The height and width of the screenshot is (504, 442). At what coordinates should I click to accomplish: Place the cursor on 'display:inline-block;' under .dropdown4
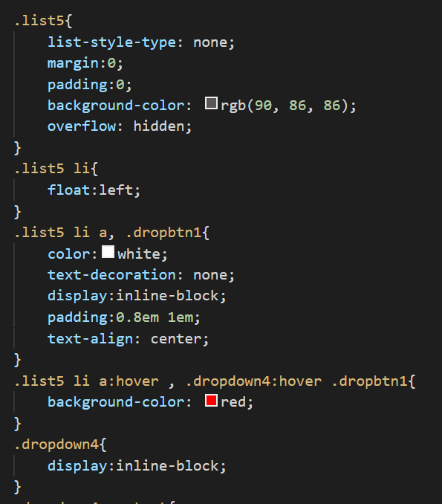point(137,466)
